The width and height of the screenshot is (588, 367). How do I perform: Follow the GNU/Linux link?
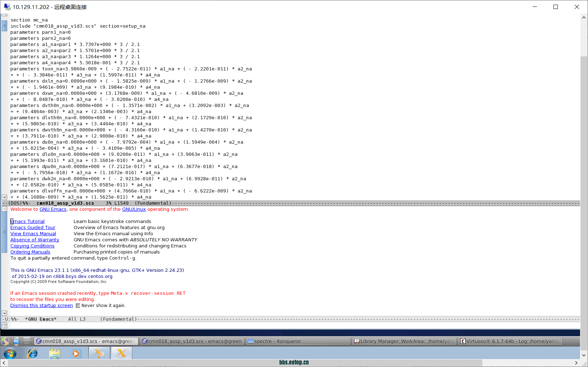134,209
